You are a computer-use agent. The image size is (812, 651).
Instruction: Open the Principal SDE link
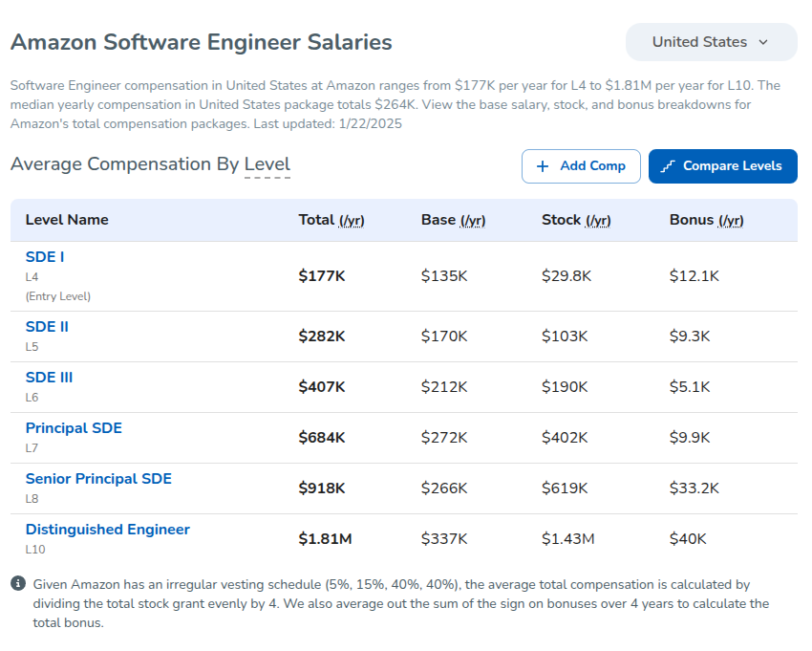(x=75, y=428)
